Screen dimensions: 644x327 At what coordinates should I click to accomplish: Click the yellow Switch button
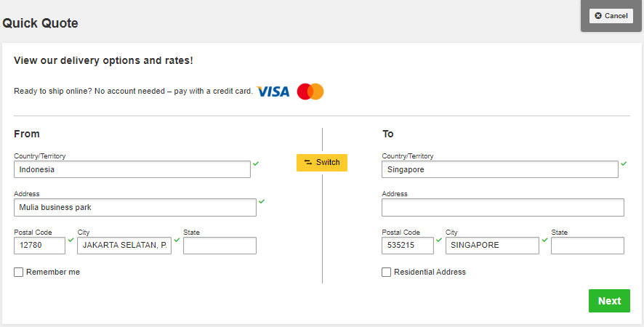pos(322,162)
